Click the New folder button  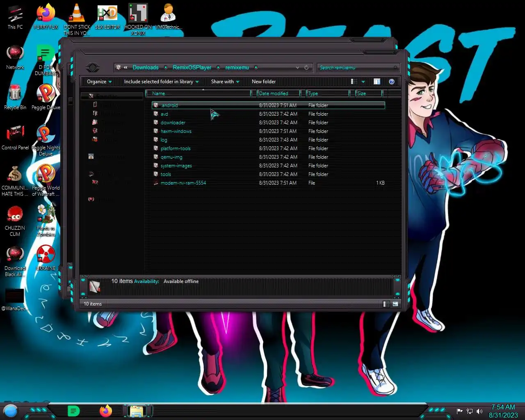tap(264, 82)
